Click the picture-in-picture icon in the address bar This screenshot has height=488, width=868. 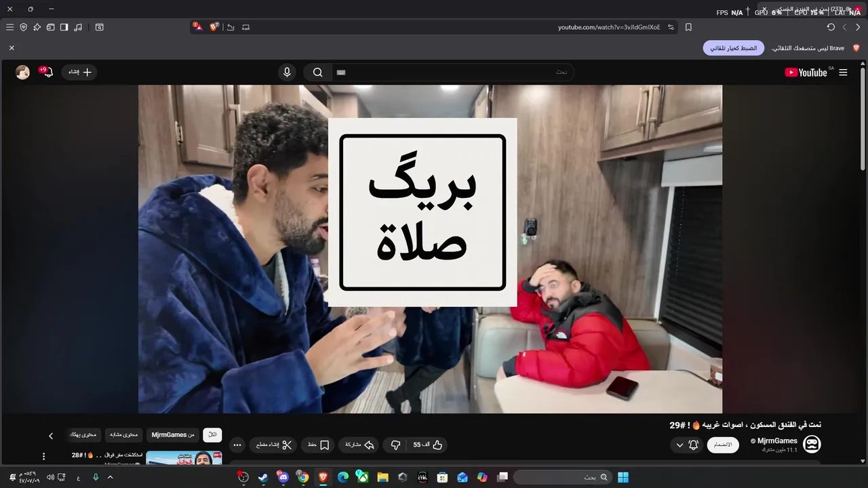coord(245,27)
